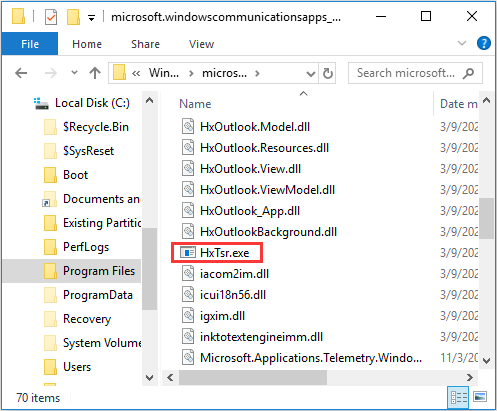Image resolution: width=497 pixels, height=411 pixels.
Task: Click the horizontal scroll right arrow
Action: pos(470,378)
